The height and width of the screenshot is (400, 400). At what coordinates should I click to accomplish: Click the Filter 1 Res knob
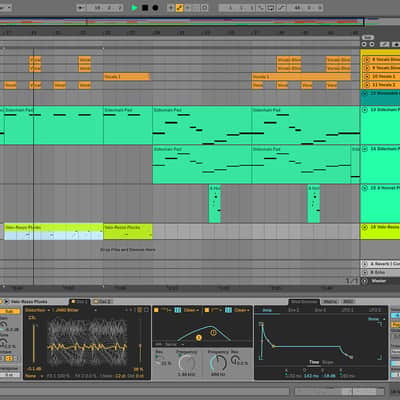(158, 359)
